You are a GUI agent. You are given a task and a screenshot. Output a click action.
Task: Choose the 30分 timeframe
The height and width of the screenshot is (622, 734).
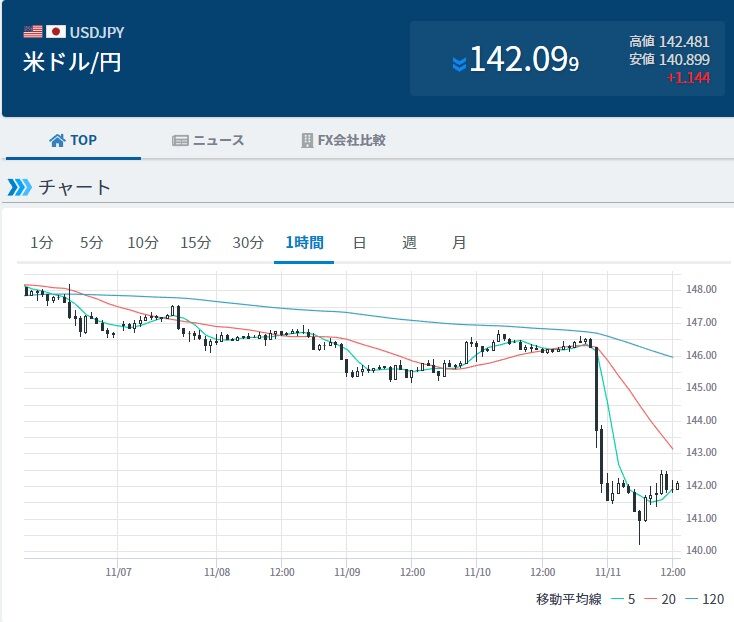pos(248,242)
